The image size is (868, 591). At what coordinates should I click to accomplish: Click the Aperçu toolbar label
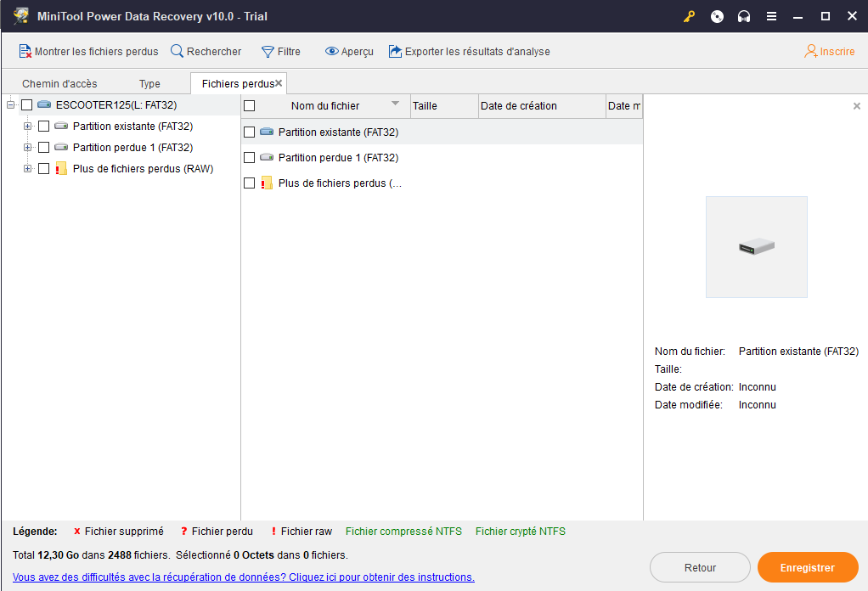(357, 52)
